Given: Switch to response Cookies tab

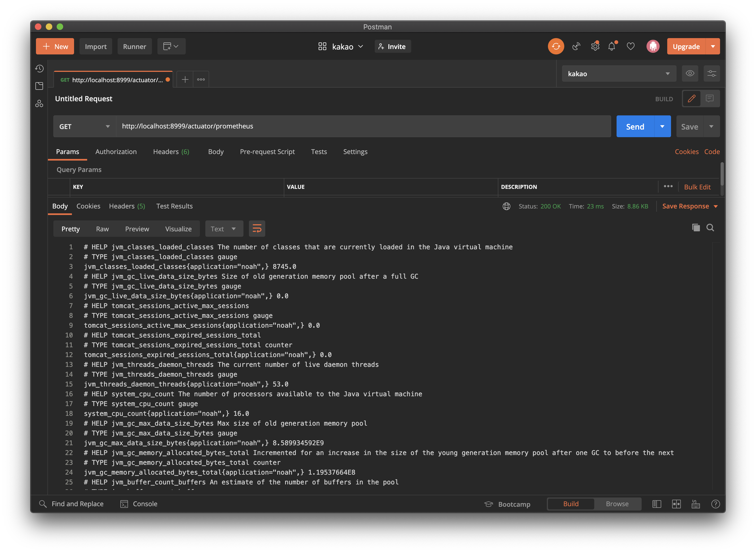Looking at the screenshot, I should [89, 206].
